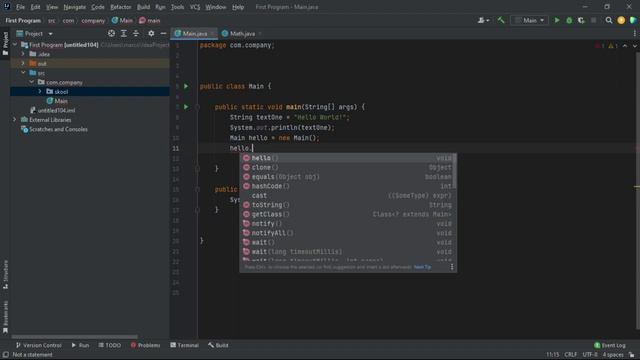Click 4 spaces indent setting
The width and height of the screenshot is (640, 360).
click(613, 355)
